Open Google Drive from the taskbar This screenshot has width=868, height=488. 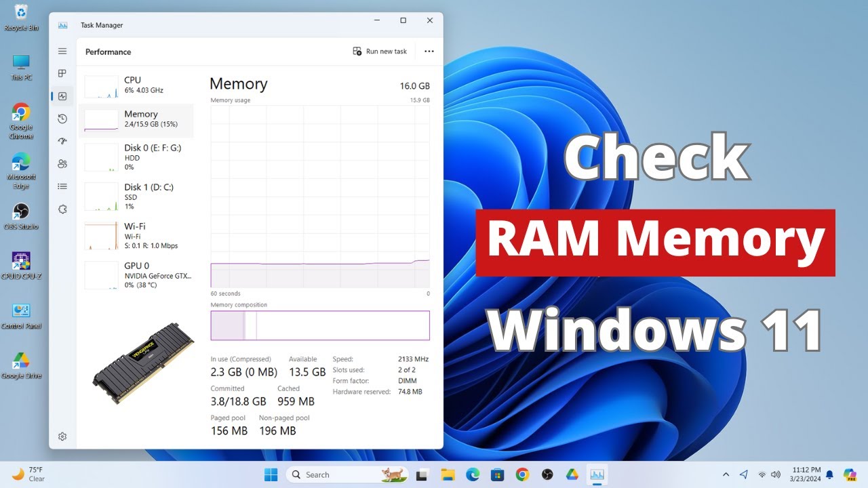tap(572, 474)
